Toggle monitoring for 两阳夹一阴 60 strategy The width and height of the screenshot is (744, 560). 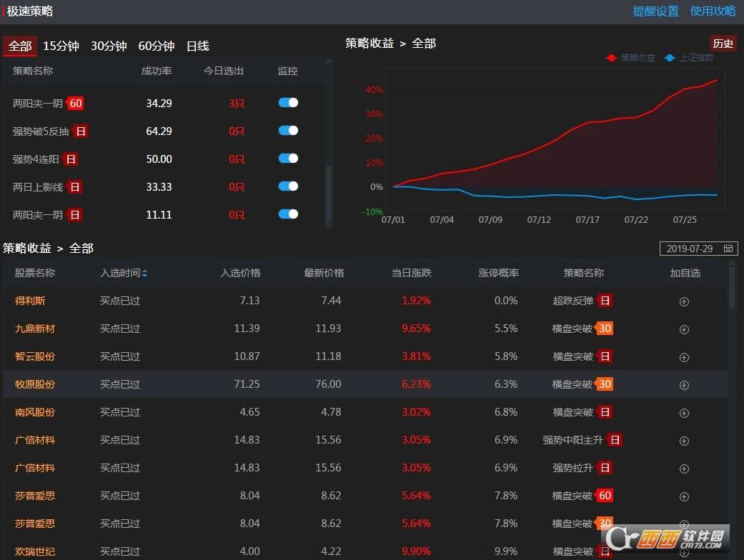288,102
